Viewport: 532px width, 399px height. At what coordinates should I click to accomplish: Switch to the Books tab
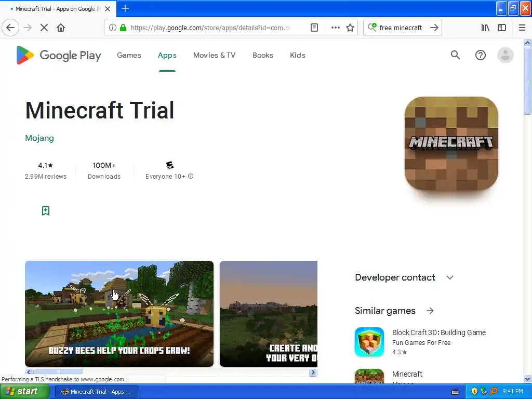[x=262, y=55]
